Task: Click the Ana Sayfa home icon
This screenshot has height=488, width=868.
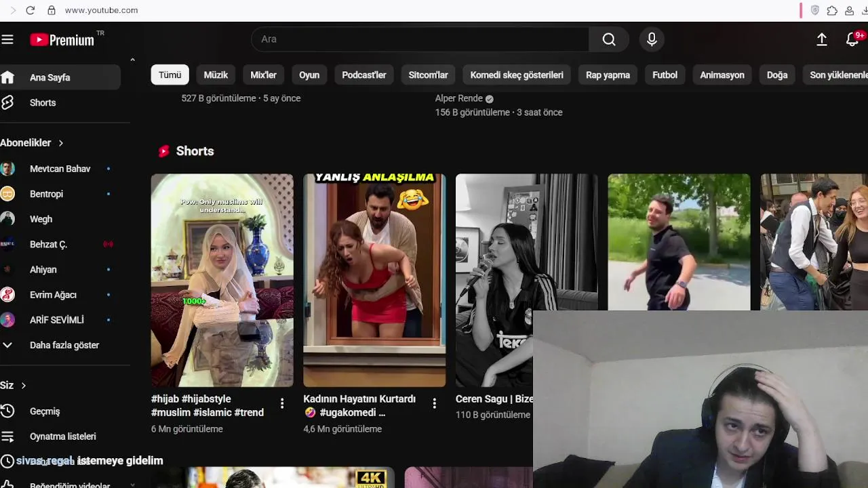Action: pyautogui.click(x=7, y=77)
